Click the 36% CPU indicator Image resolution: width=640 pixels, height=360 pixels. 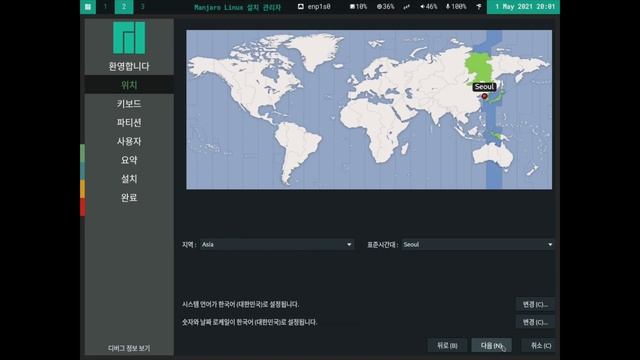(x=385, y=7)
